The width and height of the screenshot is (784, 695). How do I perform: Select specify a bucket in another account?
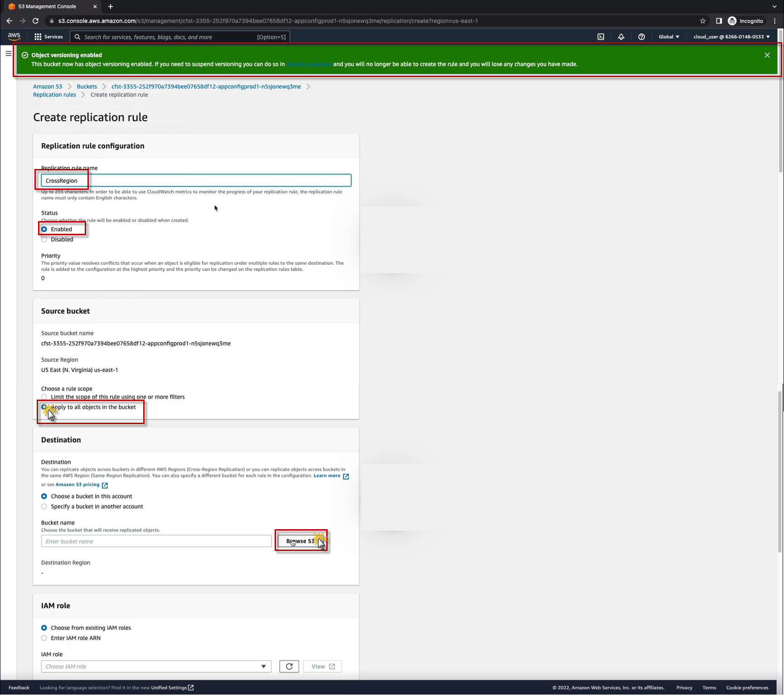pos(44,507)
